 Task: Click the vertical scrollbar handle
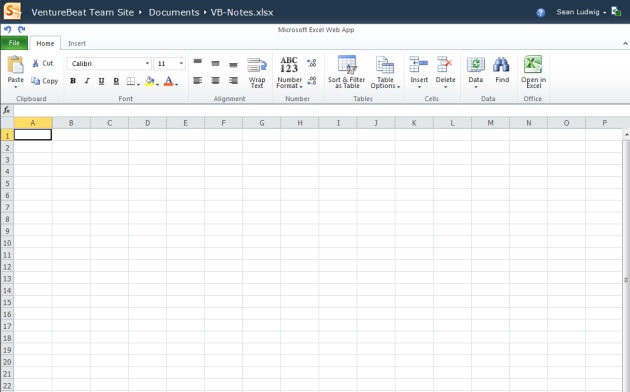[x=626, y=280]
